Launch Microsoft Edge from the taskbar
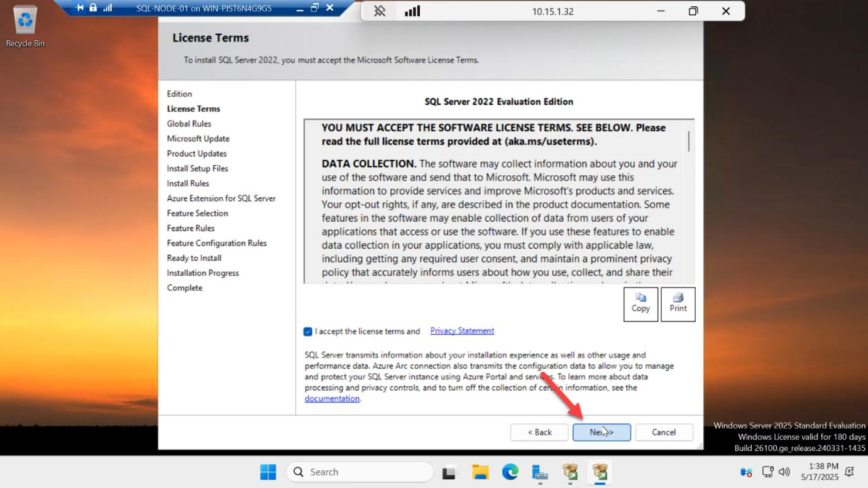This screenshot has height=488, width=868. (510, 472)
